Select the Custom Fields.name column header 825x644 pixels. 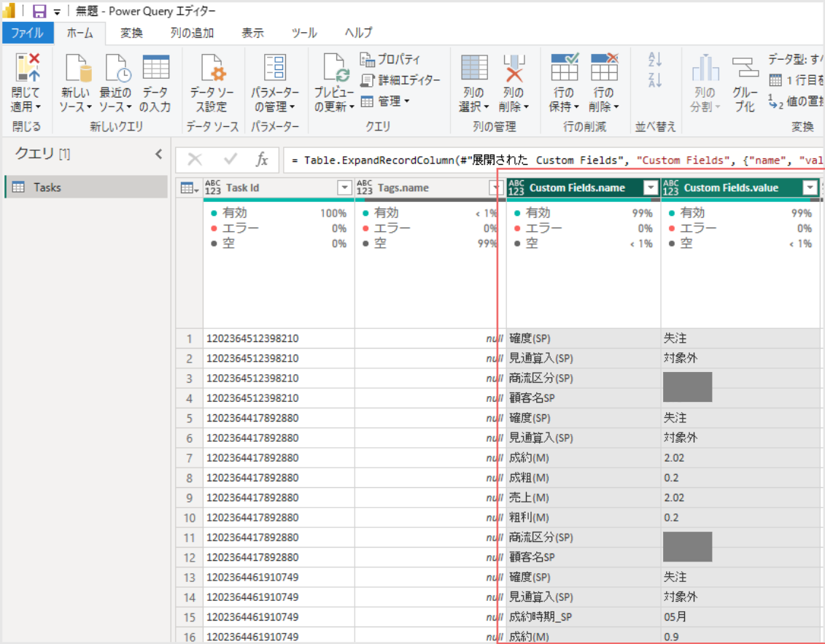(x=583, y=188)
